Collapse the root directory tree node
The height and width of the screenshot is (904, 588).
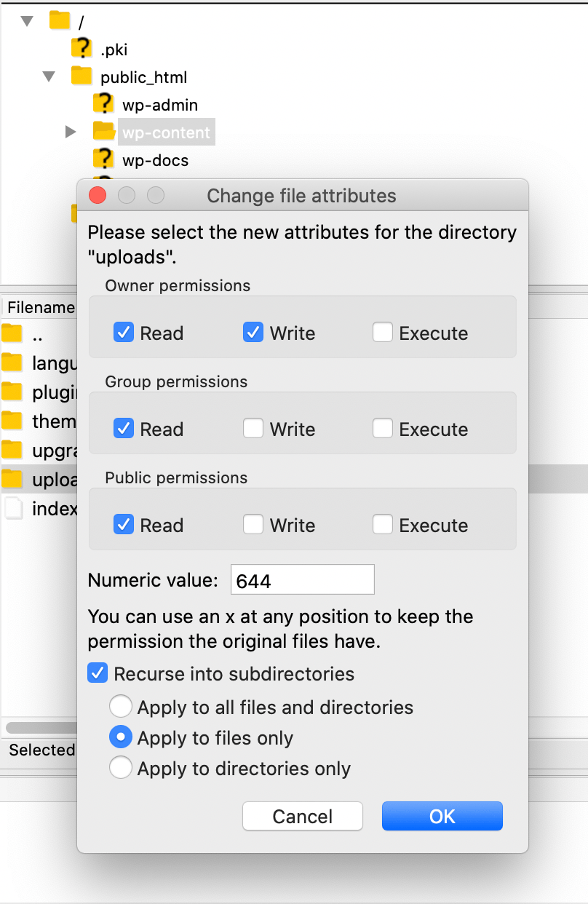(x=28, y=21)
